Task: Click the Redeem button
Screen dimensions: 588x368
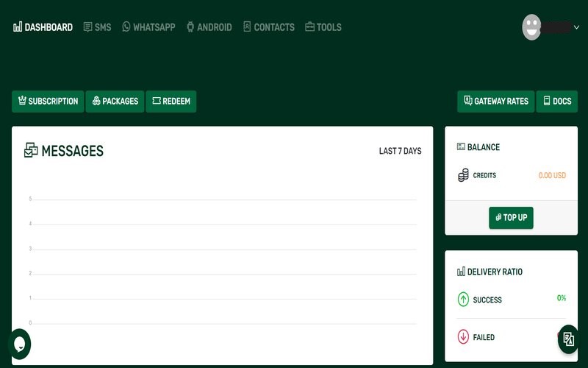Action: [x=171, y=102]
